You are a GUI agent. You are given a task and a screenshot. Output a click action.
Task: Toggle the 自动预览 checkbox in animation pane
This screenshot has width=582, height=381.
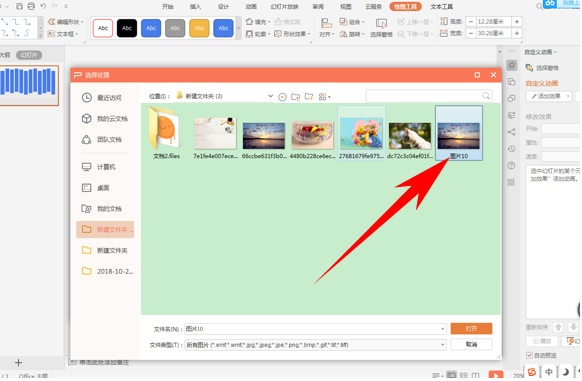point(529,355)
